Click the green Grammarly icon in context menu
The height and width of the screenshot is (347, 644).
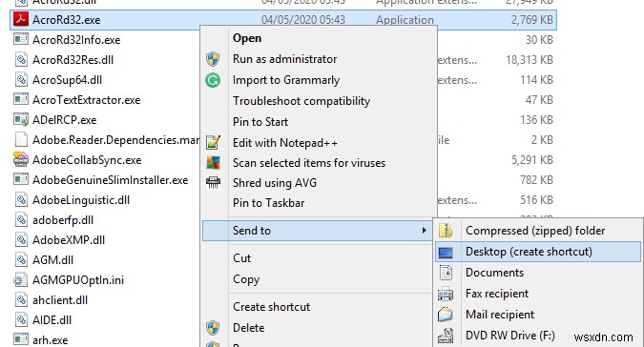pyautogui.click(x=213, y=80)
